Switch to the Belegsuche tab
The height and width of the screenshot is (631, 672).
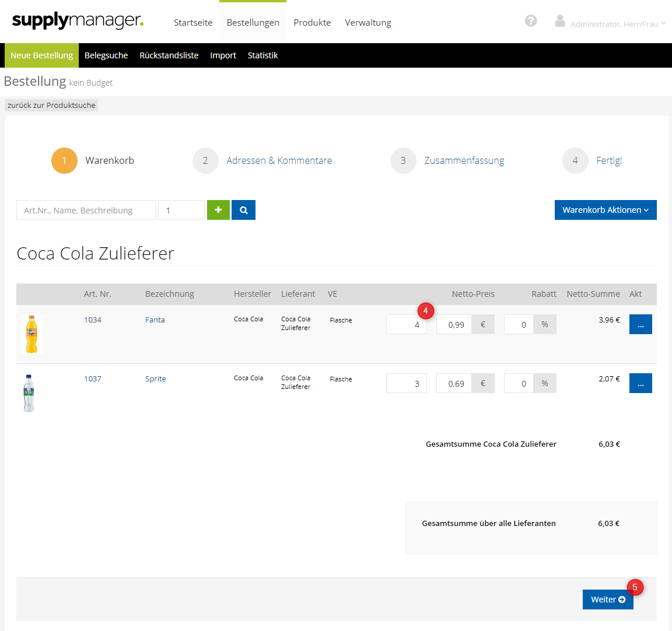(x=106, y=55)
